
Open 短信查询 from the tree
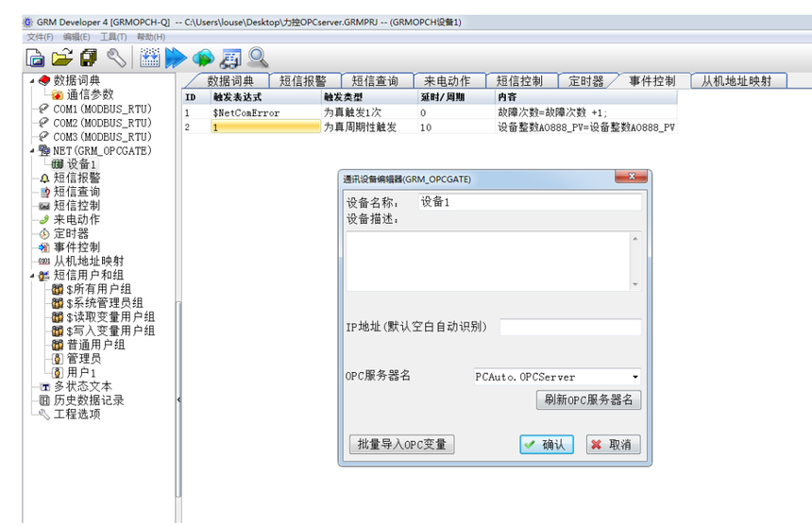pos(76,192)
